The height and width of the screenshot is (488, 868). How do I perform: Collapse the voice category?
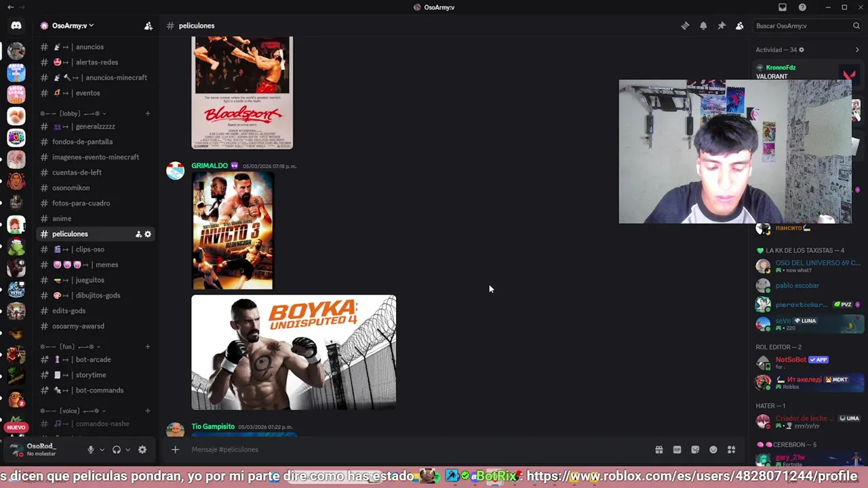pos(73,411)
